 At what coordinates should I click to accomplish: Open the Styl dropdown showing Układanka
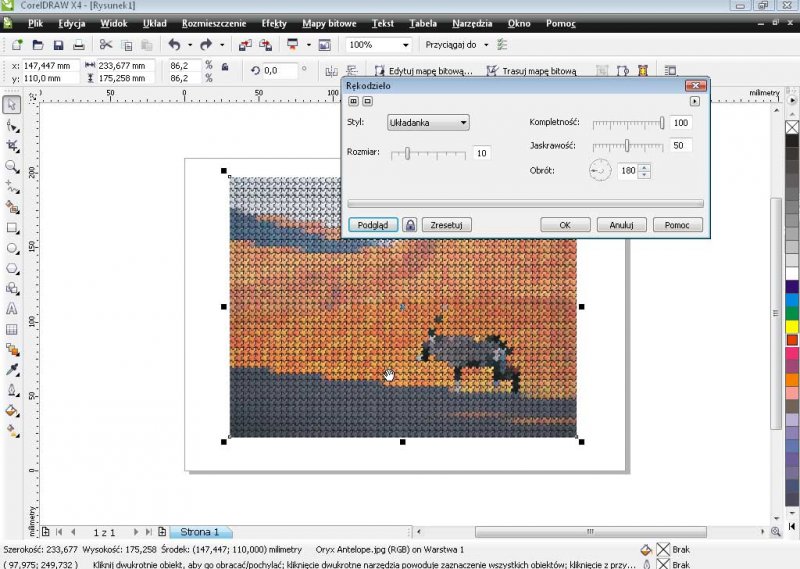(x=428, y=122)
